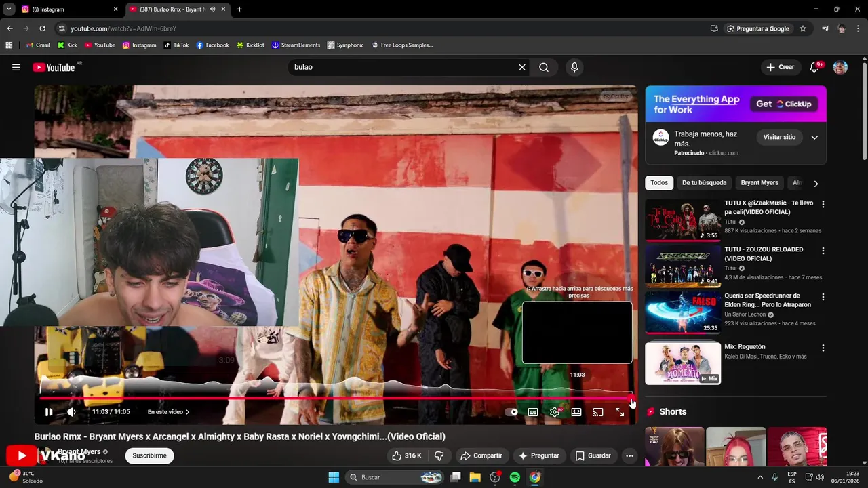
Task: Open the Windows Start menu
Action: click(334, 477)
